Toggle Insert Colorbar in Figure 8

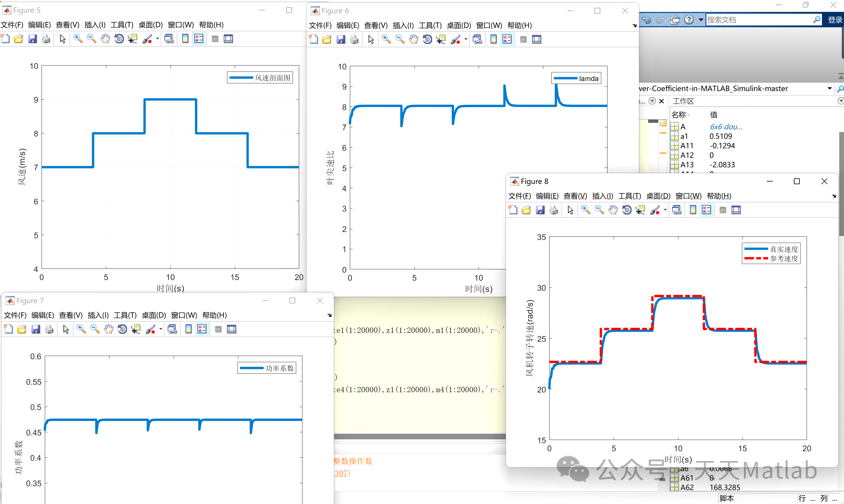pyautogui.click(x=693, y=210)
